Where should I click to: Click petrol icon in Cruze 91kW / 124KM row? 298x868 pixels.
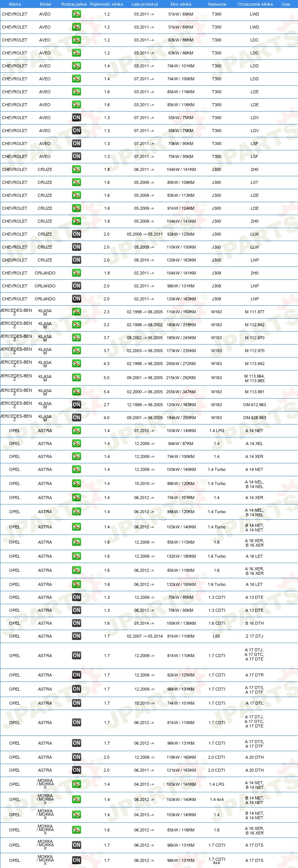77,208
